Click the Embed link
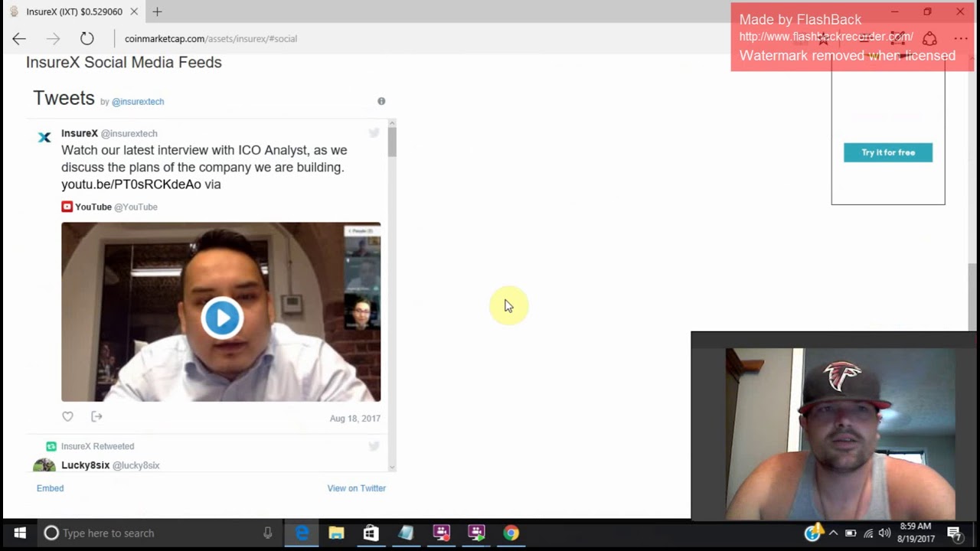This screenshot has width=980, height=551. pos(51,488)
